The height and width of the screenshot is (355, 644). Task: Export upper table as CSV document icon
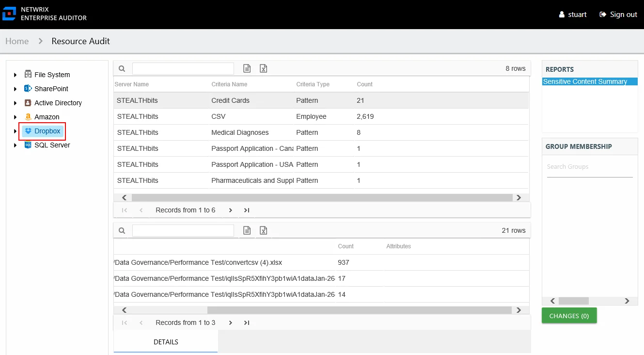247,68
